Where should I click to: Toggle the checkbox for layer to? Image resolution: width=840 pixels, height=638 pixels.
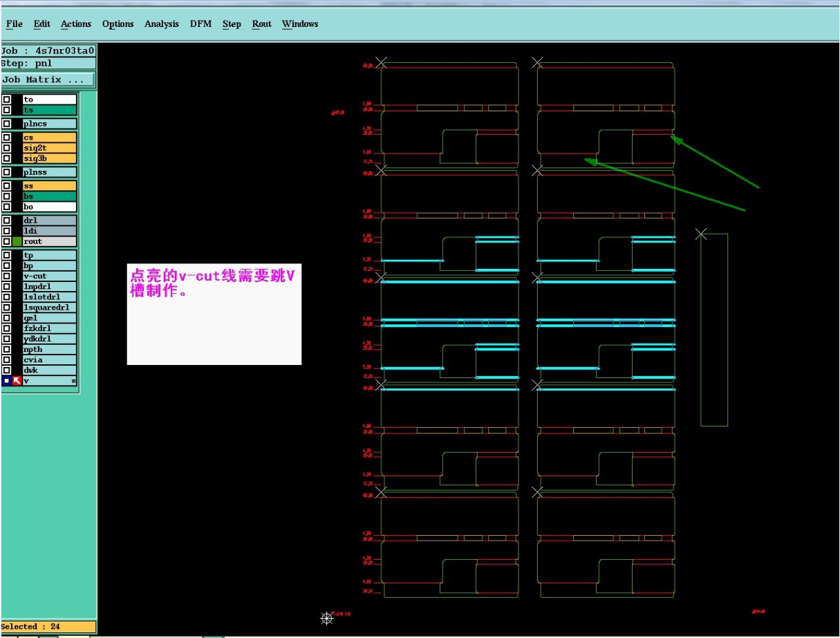7,100
